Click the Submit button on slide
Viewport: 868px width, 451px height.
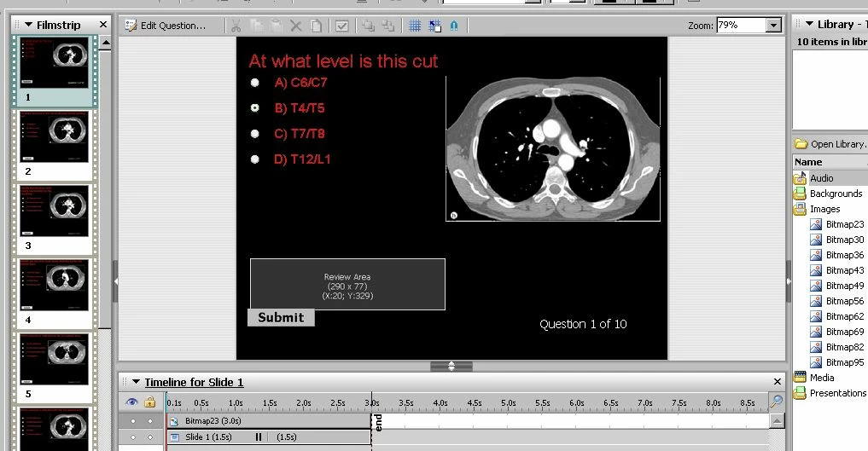point(281,317)
